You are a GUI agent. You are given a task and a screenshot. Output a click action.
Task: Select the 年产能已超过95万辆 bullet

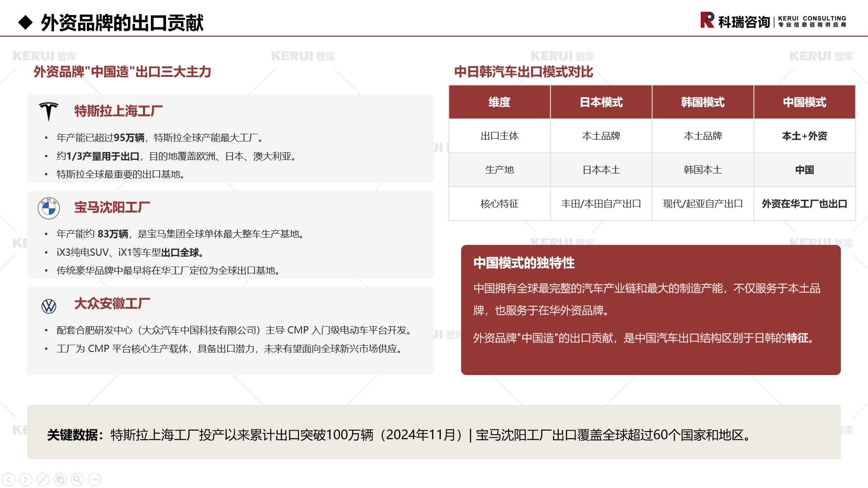160,138
